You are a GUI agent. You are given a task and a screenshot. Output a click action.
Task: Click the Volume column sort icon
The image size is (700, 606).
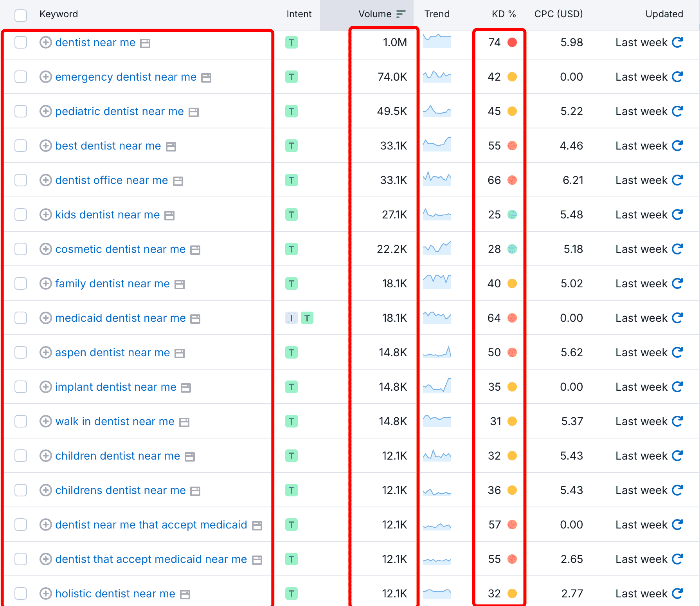point(401,14)
